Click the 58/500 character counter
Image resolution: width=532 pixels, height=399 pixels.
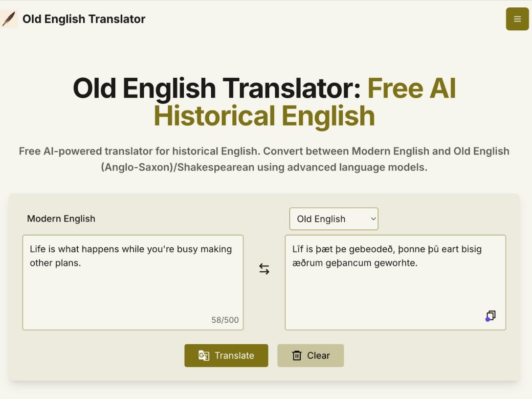point(225,320)
